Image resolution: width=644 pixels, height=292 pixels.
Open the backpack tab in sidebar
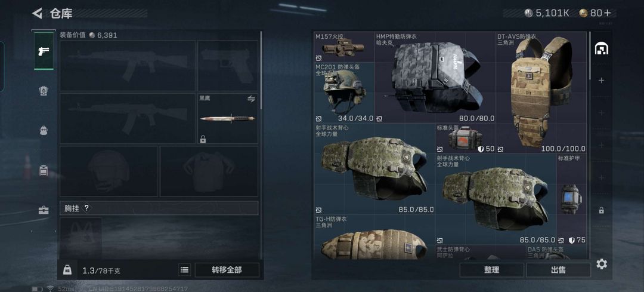pyautogui.click(x=44, y=131)
